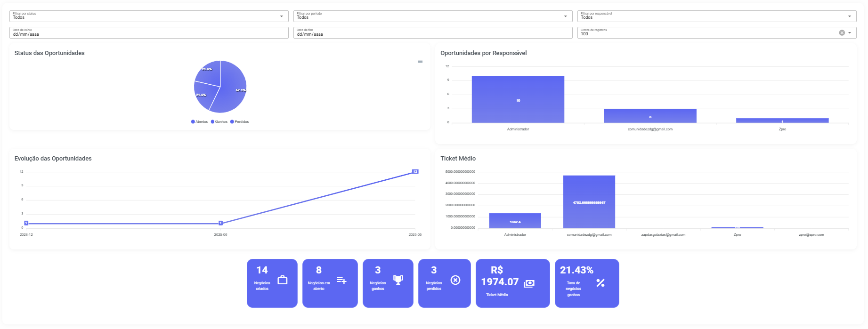Click the 2025-05 data point labeled 12
Screen dimensions: 868x329
[415, 172]
